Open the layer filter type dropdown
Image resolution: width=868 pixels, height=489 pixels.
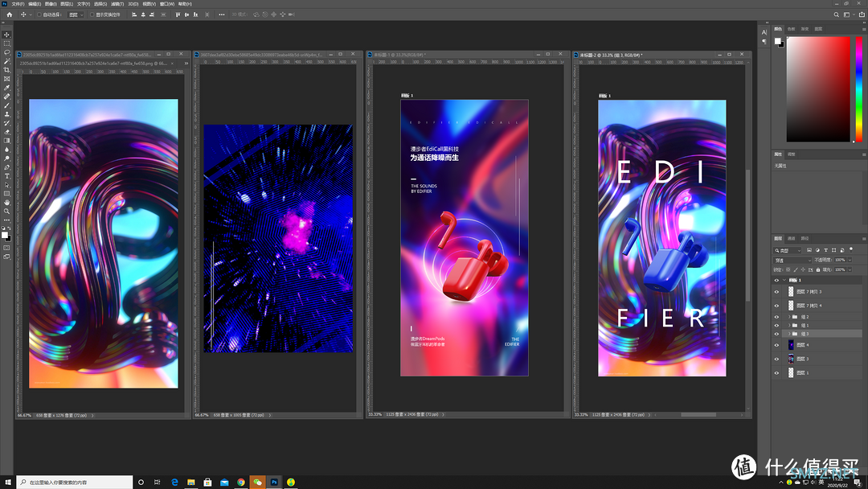click(788, 250)
